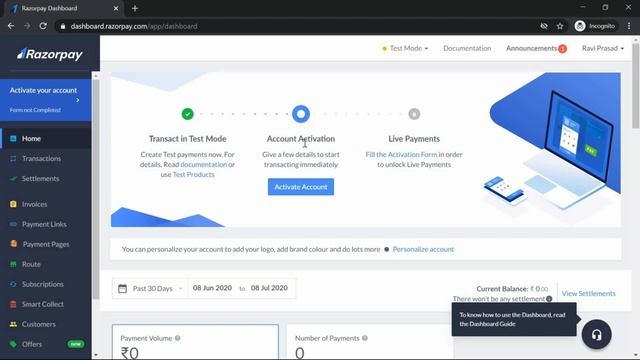Select the start date 08 Jun 2020
Image resolution: width=640 pixels, height=360 pixels.
pos(212,288)
